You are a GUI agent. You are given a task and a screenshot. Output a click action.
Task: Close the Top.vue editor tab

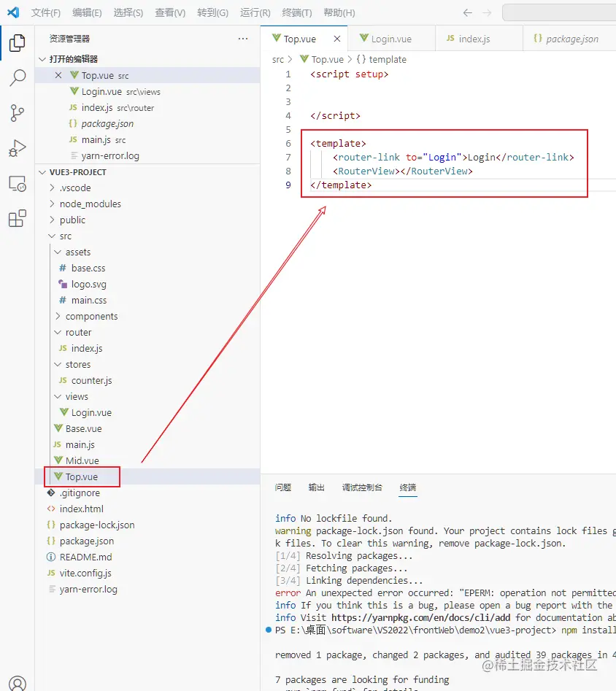337,39
